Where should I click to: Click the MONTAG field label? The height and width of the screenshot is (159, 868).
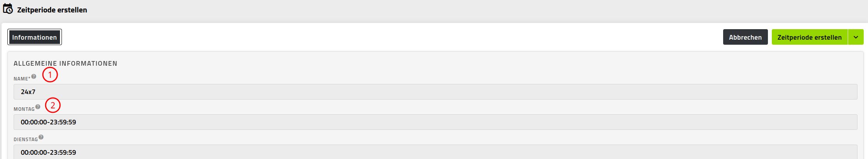coord(24,109)
